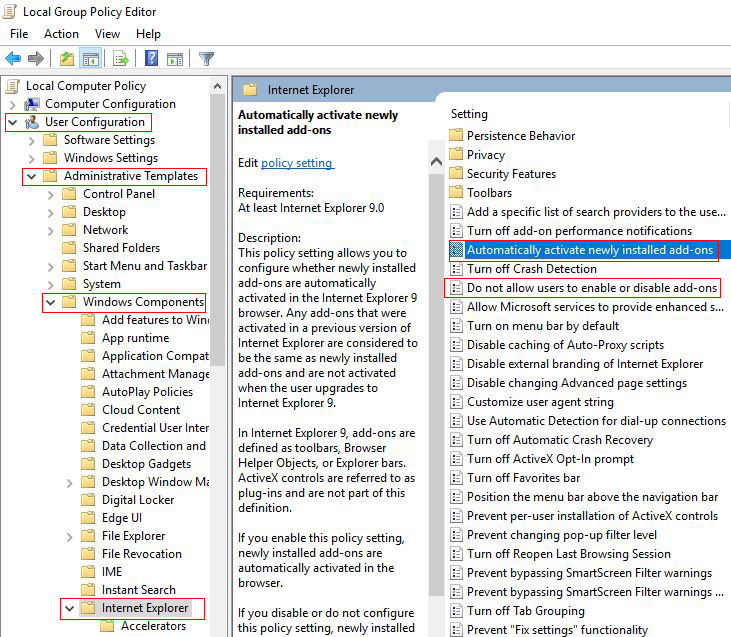The height and width of the screenshot is (637, 731).
Task: Select Do not allow users to enable or disable add-ons
Action: (x=592, y=288)
